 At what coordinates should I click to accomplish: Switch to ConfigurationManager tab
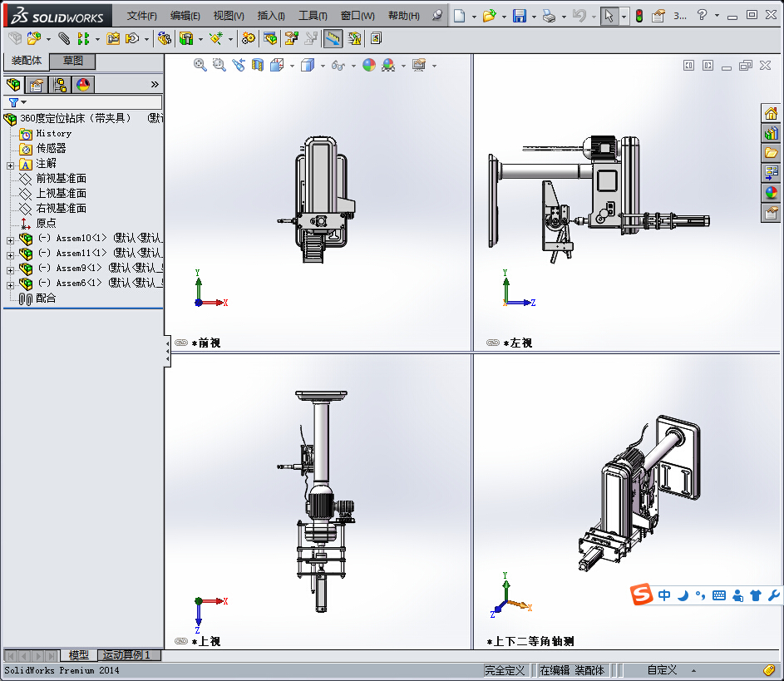coord(60,85)
